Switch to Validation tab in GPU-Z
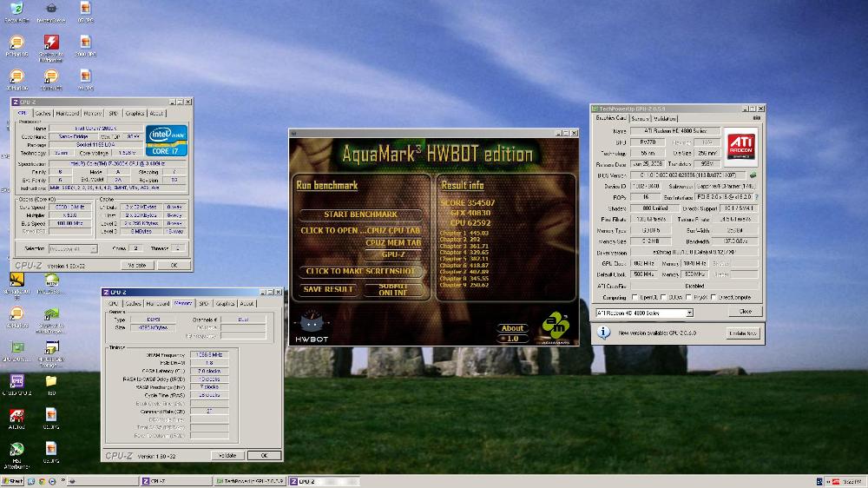Viewport: 868px width, 488px height. click(664, 119)
